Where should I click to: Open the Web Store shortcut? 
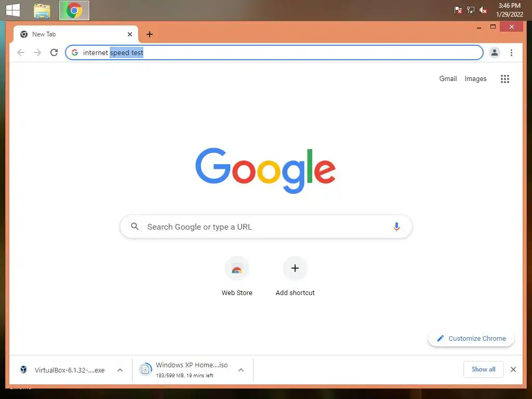coord(237,276)
